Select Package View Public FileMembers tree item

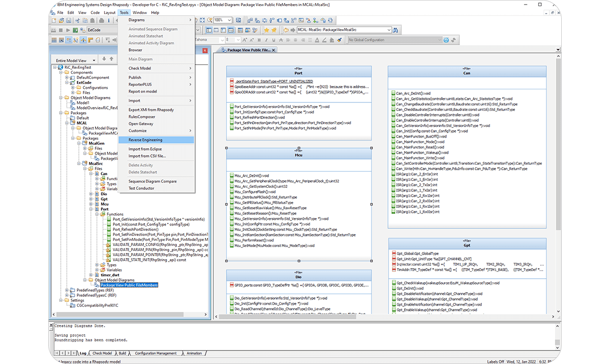point(129,285)
